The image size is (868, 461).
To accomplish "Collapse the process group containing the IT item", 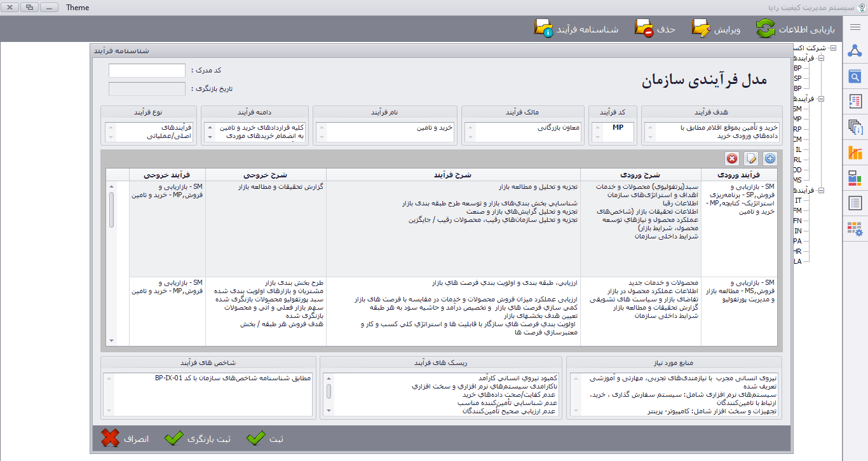I will click(x=821, y=190).
